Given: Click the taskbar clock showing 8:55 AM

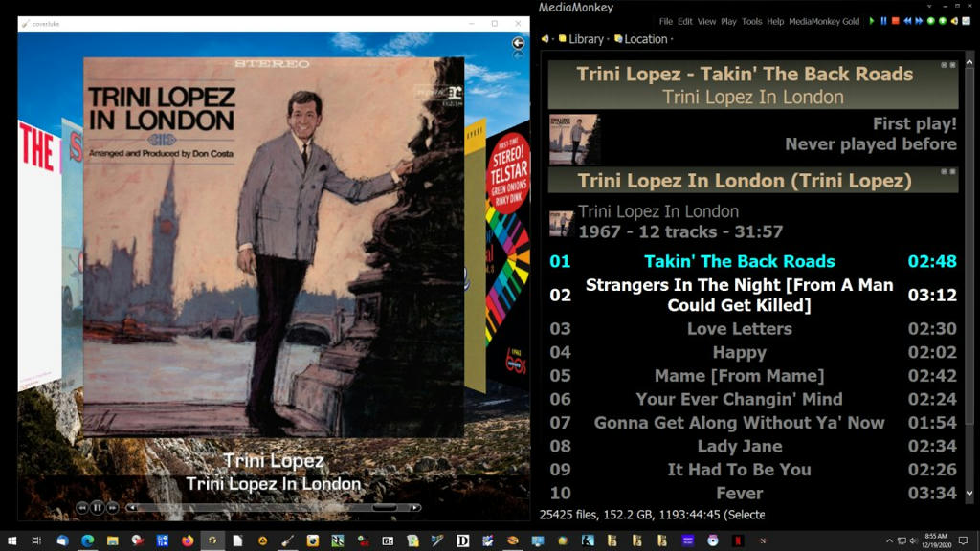Looking at the screenshot, I should pos(936,541).
